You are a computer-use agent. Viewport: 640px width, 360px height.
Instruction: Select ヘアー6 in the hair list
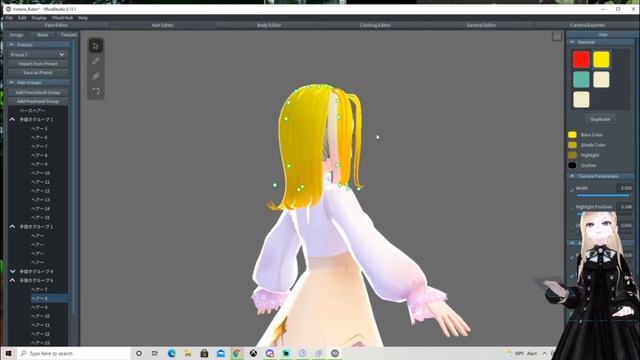[x=39, y=138]
